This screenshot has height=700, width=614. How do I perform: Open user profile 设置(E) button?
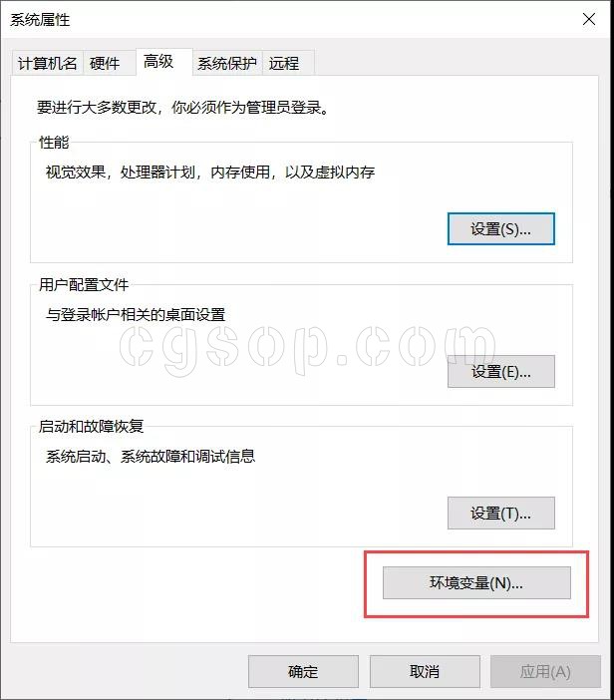point(501,371)
